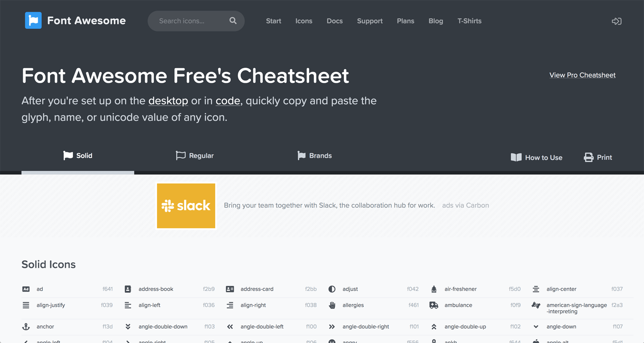Click the angle-double-down icon glyph
The image size is (644, 343).
point(128,327)
